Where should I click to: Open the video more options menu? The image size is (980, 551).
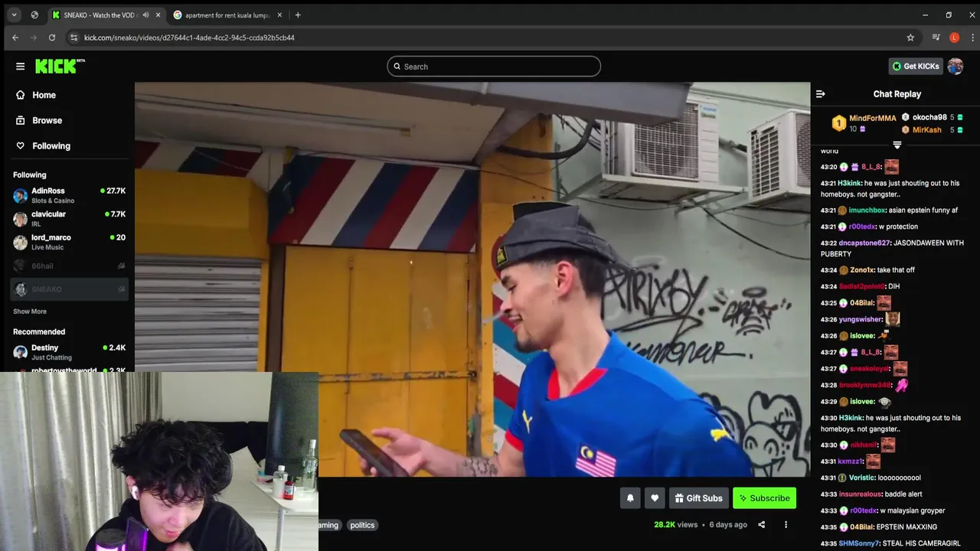[x=786, y=525]
